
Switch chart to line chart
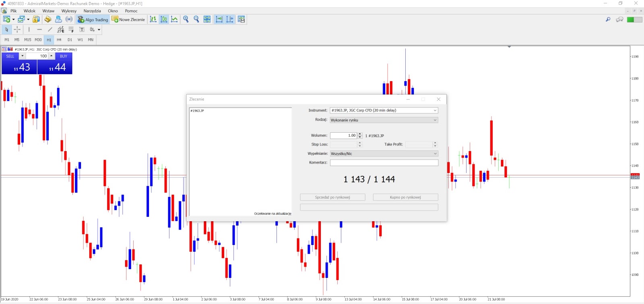[174, 19]
